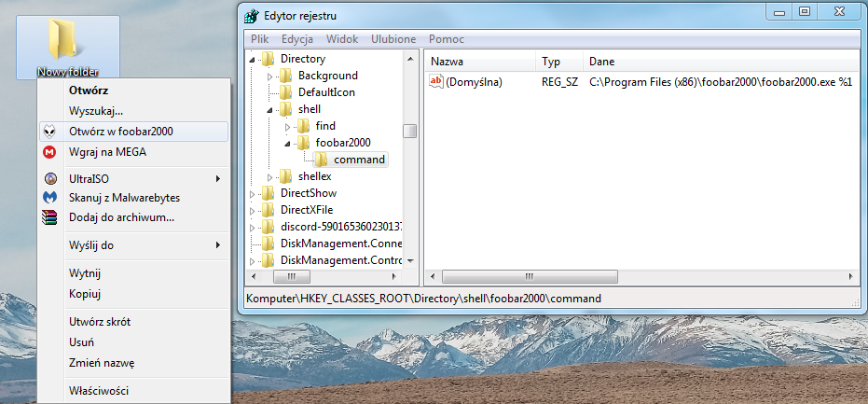Choose Dodaj do archiwum... entry
The image size is (868, 404).
(x=132, y=217)
